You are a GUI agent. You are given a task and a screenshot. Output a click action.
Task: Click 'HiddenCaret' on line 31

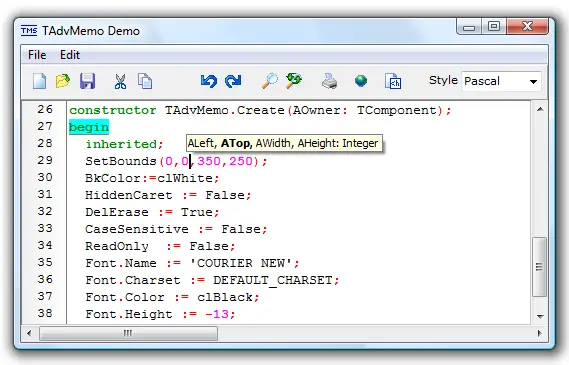[129, 195]
